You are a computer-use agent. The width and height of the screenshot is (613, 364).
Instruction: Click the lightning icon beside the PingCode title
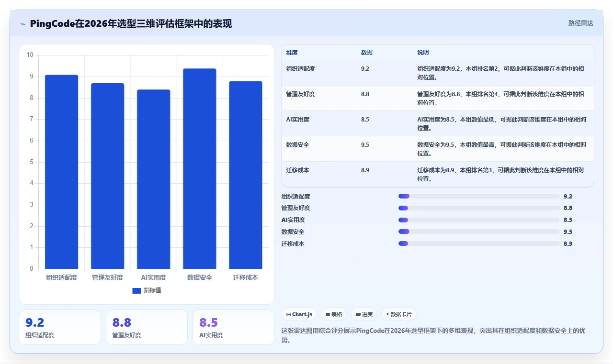coord(23,24)
